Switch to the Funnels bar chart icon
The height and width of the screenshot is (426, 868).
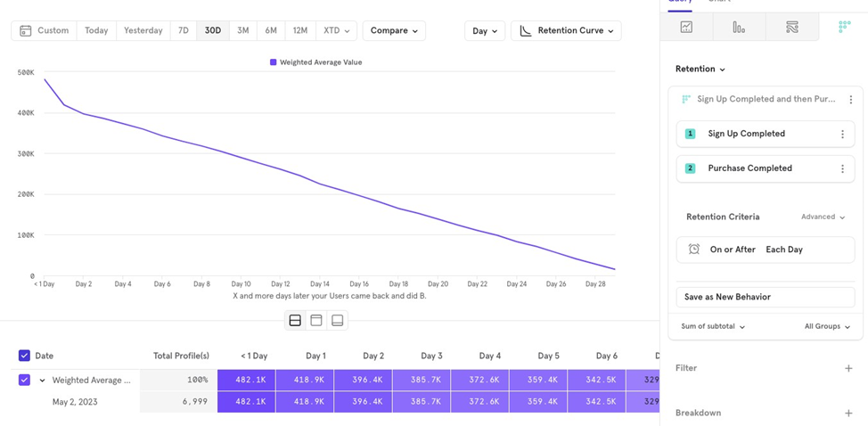pyautogui.click(x=739, y=27)
